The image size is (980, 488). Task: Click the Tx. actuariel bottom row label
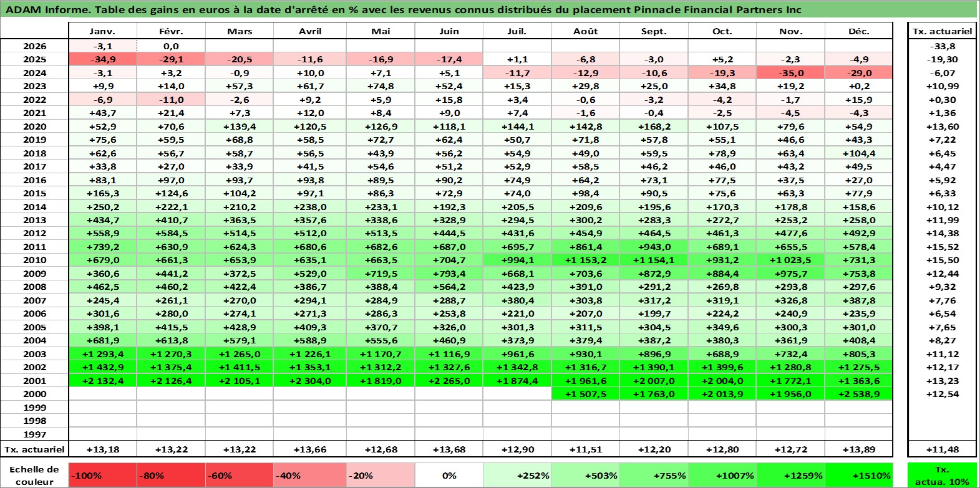(x=34, y=449)
